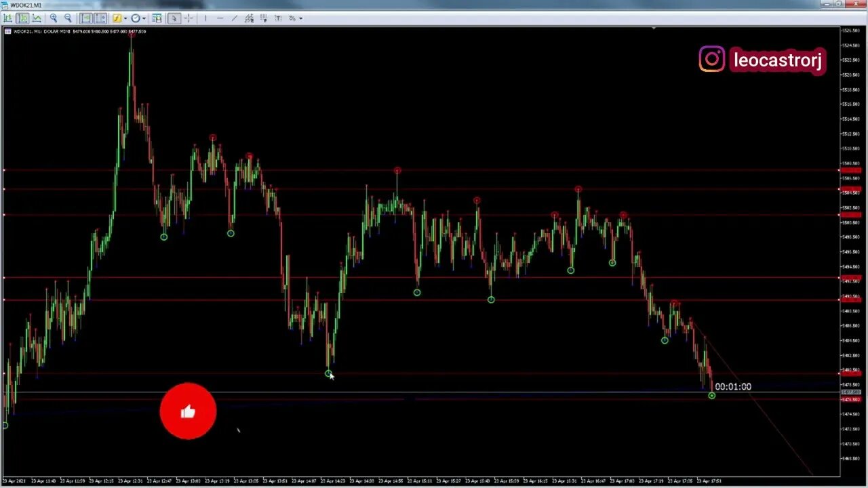Click the 23 Apr 17:51 time label
868x488 pixels.
pos(710,481)
